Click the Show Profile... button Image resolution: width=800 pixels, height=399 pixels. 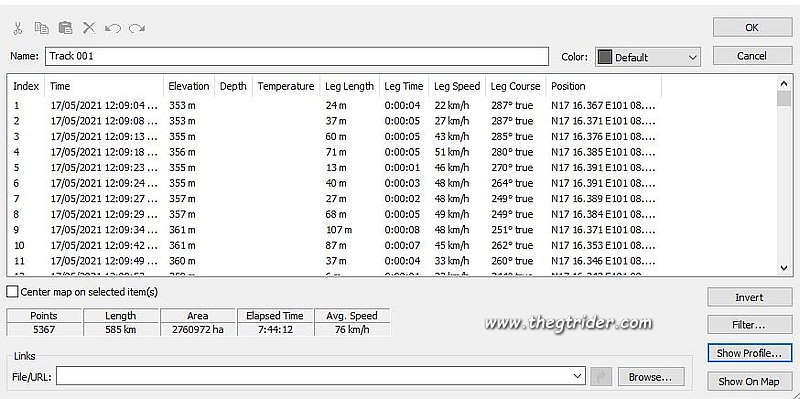point(749,353)
